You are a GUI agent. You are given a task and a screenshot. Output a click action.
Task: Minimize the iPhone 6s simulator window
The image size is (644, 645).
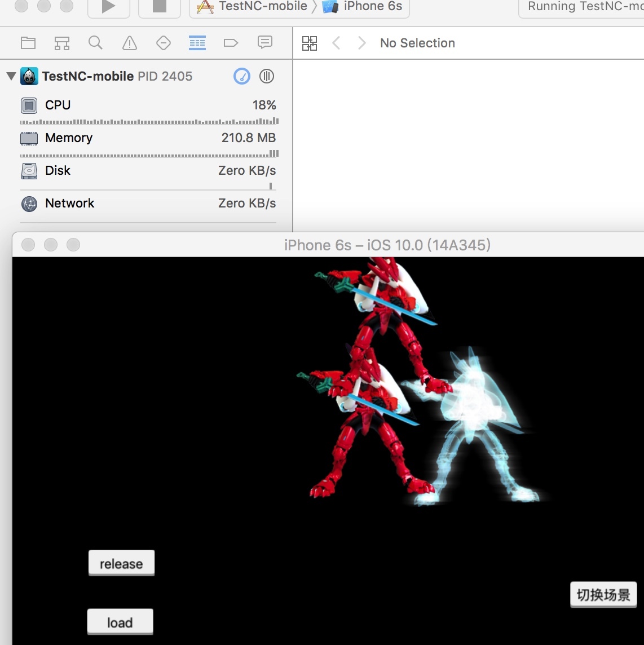(x=51, y=244)
